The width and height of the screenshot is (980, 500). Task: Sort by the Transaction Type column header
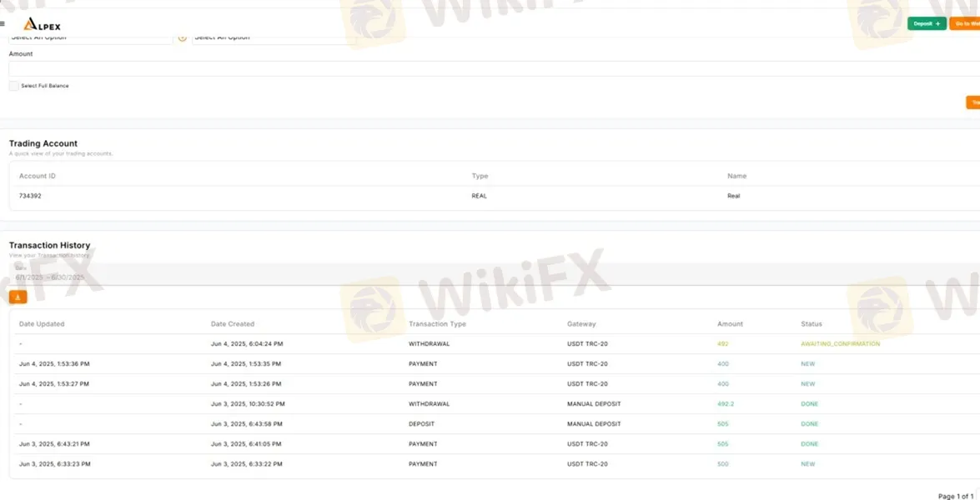coord(437,324)
